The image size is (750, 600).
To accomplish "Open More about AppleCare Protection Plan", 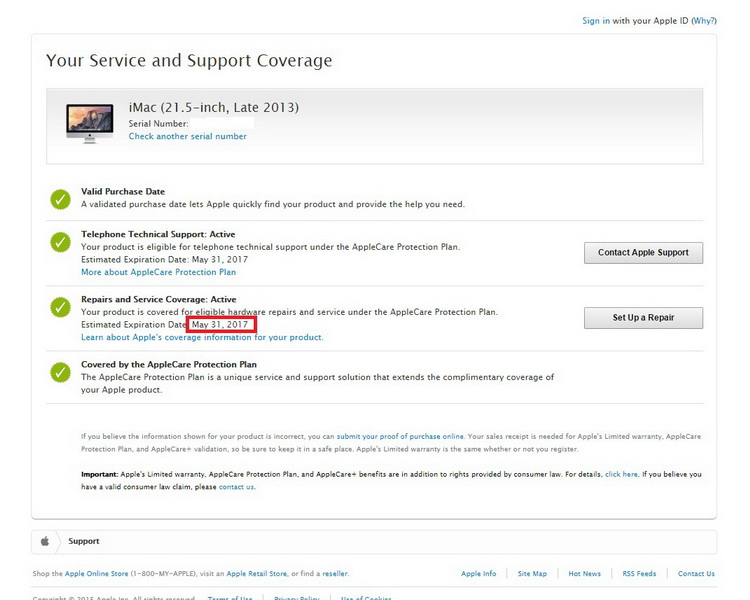I will pos(158,272).
